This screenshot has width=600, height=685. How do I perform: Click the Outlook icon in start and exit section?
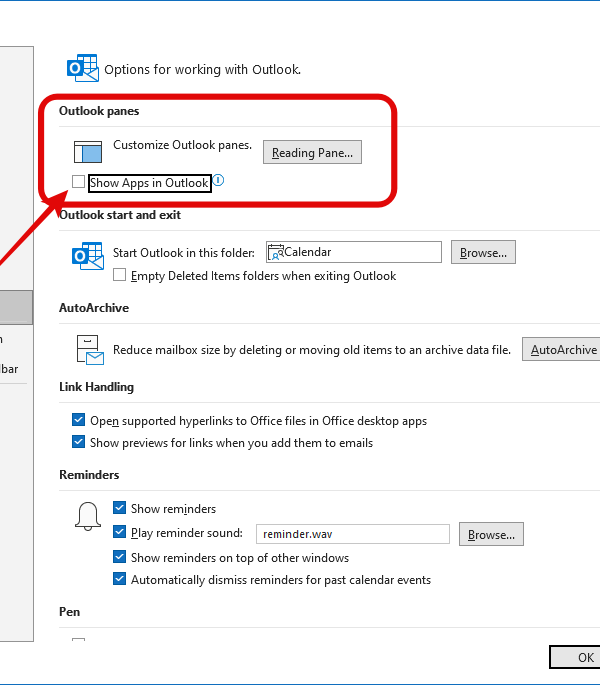[x=88, y=256]
